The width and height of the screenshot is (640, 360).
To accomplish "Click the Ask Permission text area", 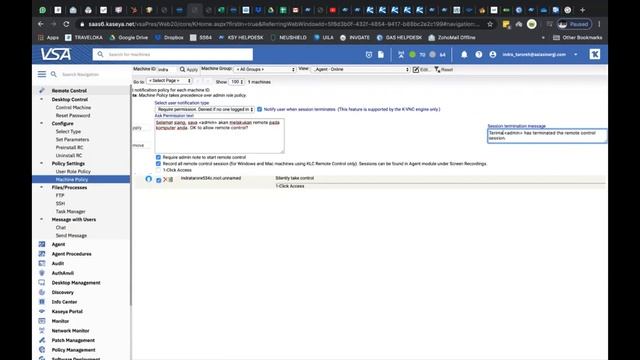I will [x=220, y=136].
